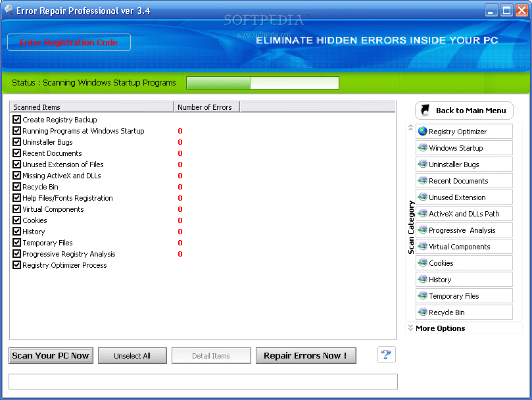Open Recycle Bin in Scan Category panel
Viewport: 532px width, 400px height.
[464, 312]
